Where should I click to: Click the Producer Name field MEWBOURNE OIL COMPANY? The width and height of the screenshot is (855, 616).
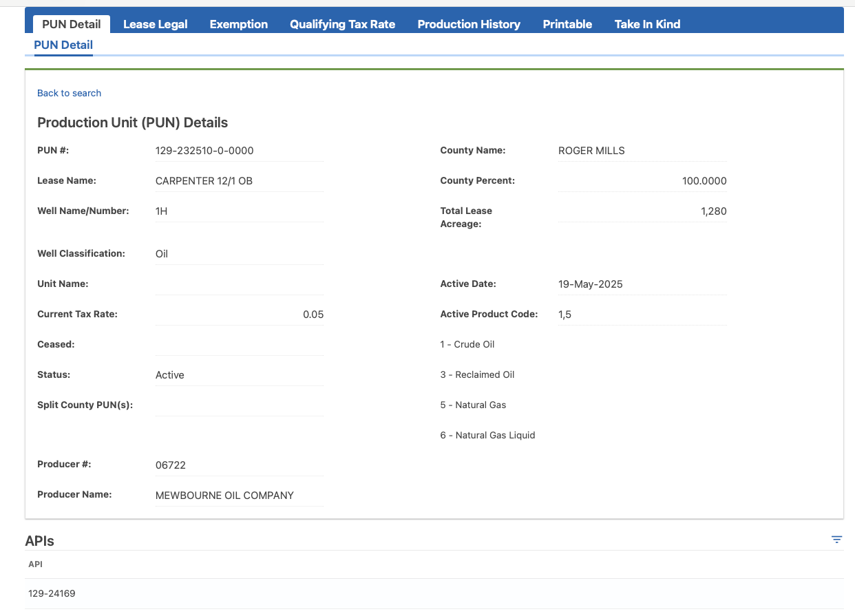click(240, 496)
